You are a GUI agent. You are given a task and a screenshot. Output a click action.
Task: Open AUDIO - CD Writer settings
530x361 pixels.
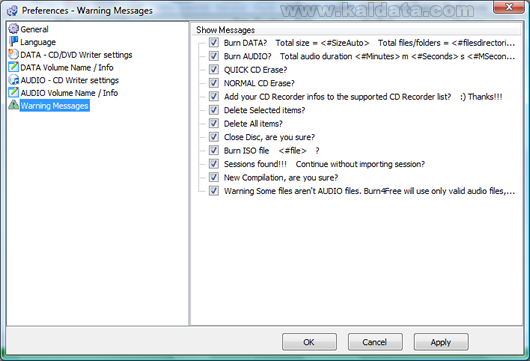tap(69, 80)
